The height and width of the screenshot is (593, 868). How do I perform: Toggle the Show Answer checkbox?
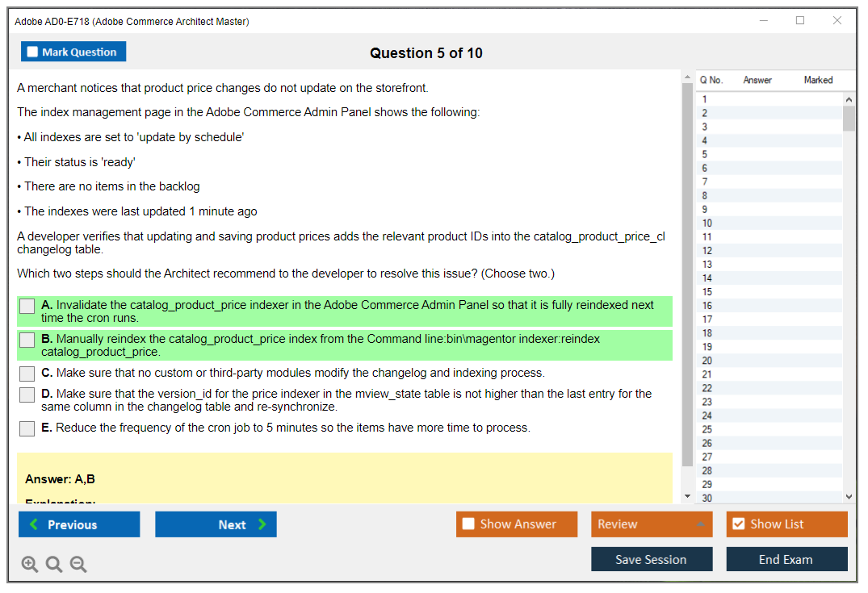(x=468, y=524)
